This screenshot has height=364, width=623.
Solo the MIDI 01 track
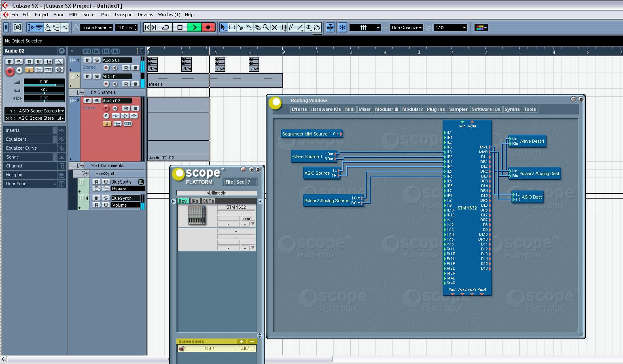97,76
